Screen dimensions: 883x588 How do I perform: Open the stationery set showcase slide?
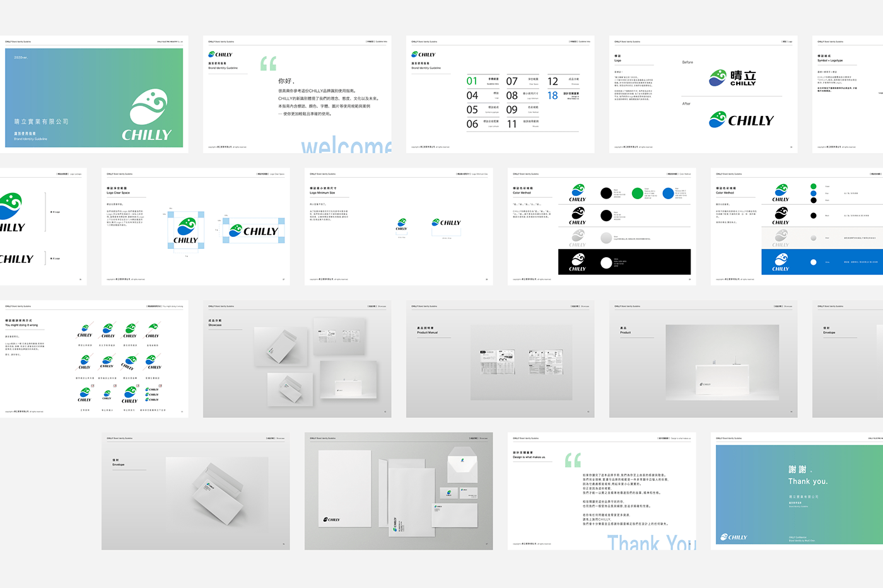[x=399, y=491]
